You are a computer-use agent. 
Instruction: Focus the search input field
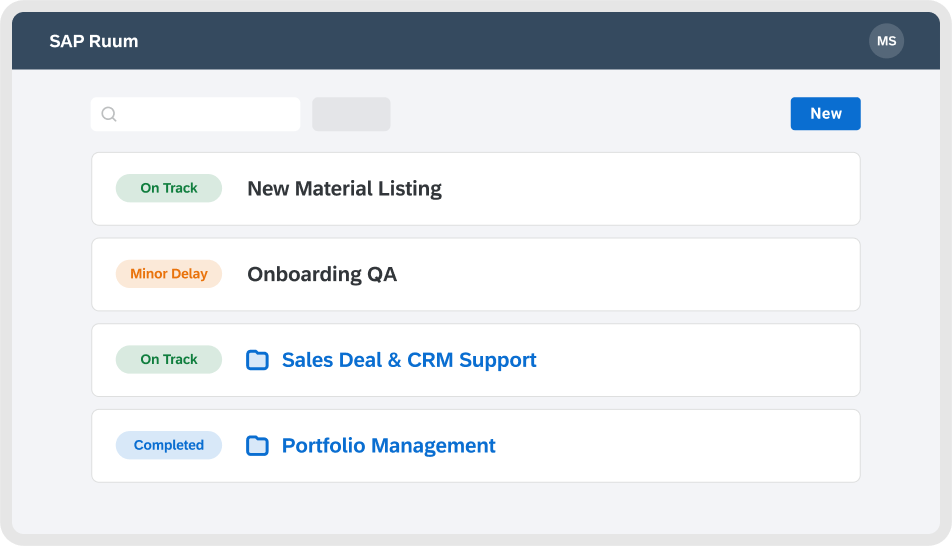(x=205, y=114)
